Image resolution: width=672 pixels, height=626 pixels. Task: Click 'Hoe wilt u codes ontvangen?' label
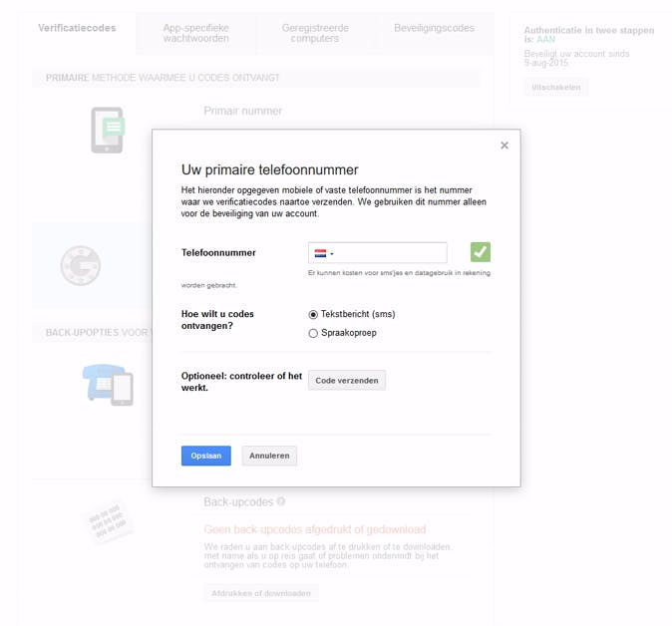pos(217,320)
